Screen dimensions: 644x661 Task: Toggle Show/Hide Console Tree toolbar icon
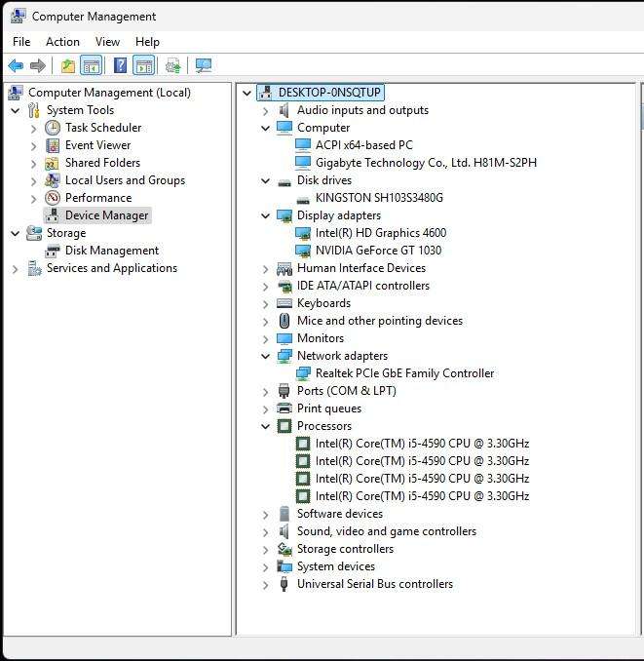[x=91, y=65]
